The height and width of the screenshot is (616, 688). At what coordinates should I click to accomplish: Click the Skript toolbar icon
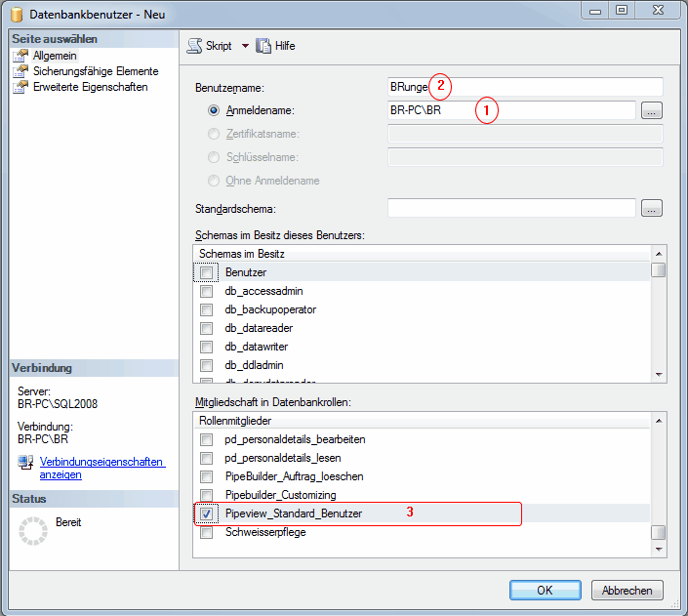(x=193, y=46)
